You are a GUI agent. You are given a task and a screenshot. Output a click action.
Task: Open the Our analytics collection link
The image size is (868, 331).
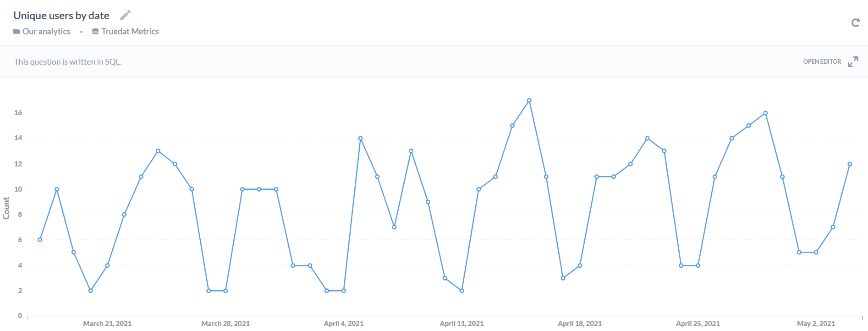pyautogui.click(x=46, y=32)
